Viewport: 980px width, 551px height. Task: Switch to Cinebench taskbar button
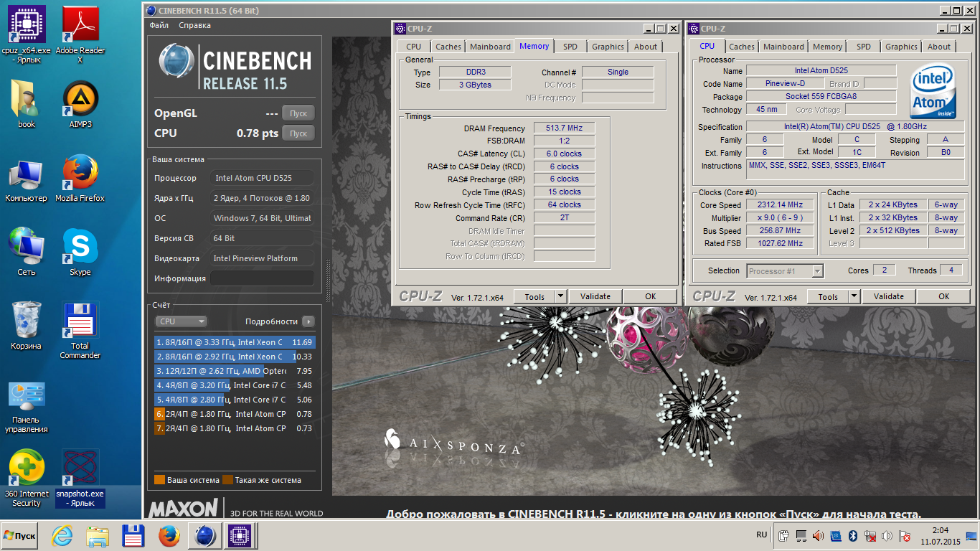click(x=205, y=536)
